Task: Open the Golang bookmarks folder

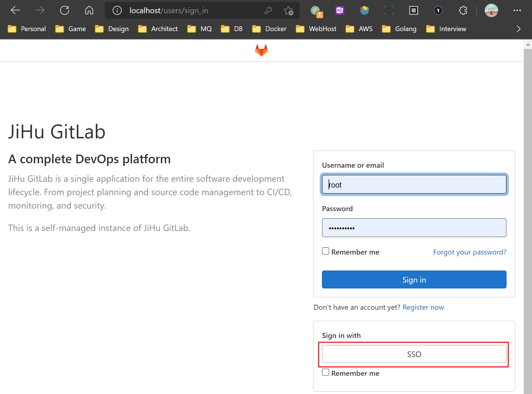Action: (399, 29)
